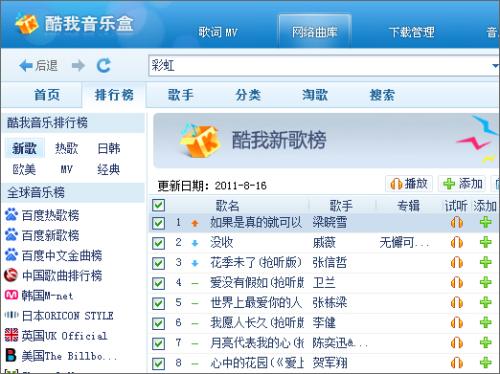Switch to 歌词 MV tab
The image size is (500, 374).
point(218,32)
